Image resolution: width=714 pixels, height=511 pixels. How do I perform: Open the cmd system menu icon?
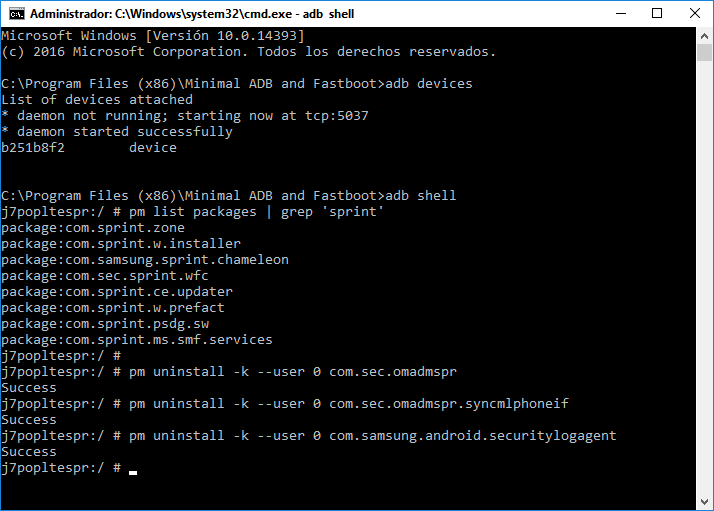pos(15,14)
